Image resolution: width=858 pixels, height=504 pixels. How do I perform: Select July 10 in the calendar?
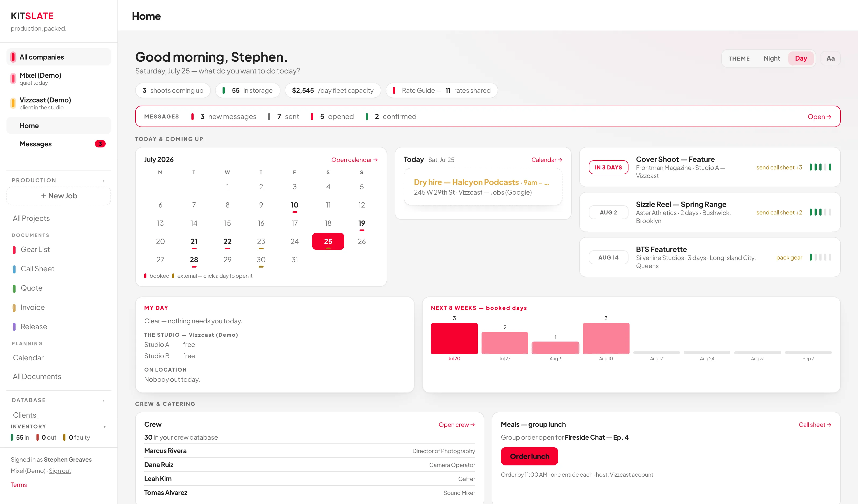pyautogui.click(x=294, y=205)
